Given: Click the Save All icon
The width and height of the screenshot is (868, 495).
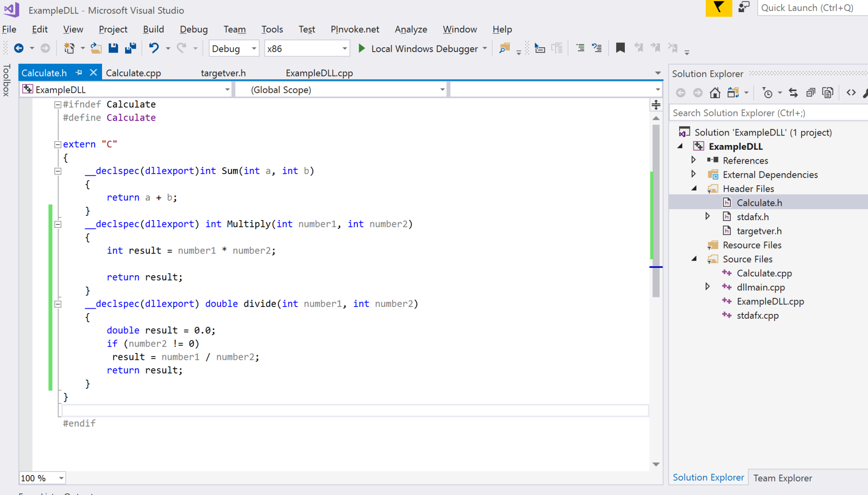Looking at the screenshot, I should coord(130,48).
